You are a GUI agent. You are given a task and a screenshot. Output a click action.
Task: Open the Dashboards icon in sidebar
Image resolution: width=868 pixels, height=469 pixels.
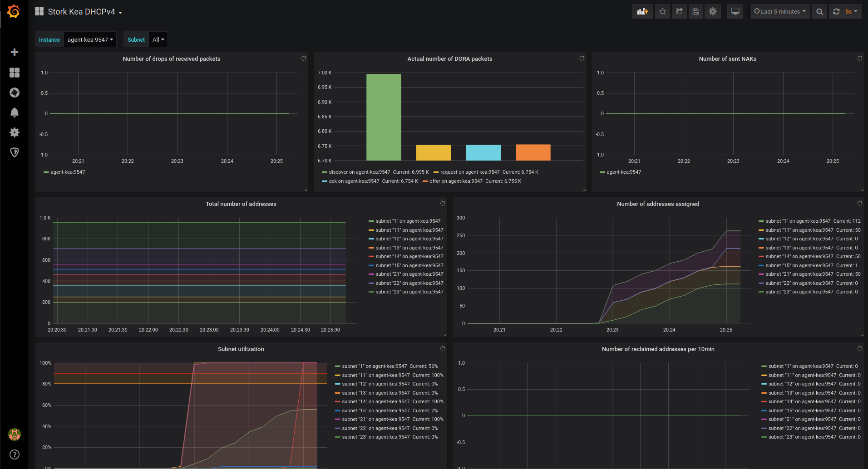(x=15, y=73)
